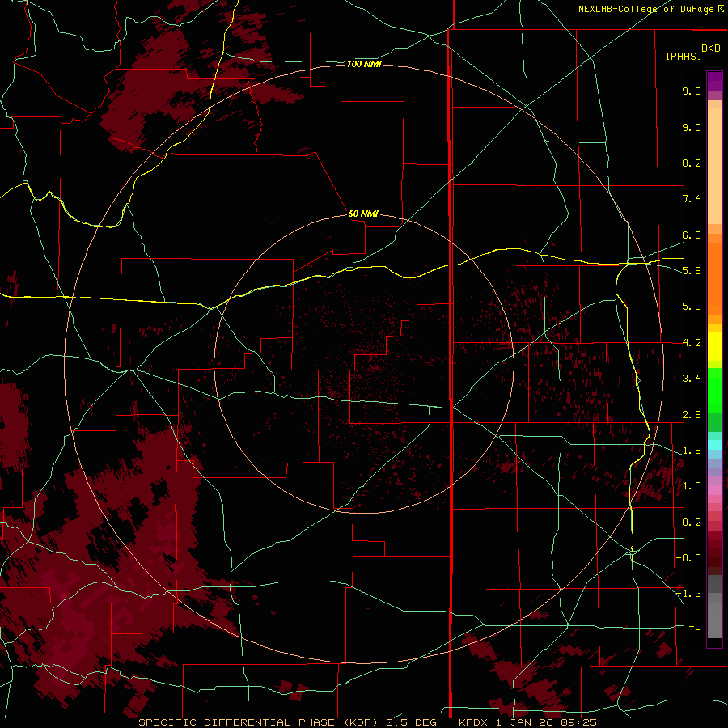Click the orange segment of the color bar
The height and width of the screenshot is (728, 728).
tap(714, 280)
